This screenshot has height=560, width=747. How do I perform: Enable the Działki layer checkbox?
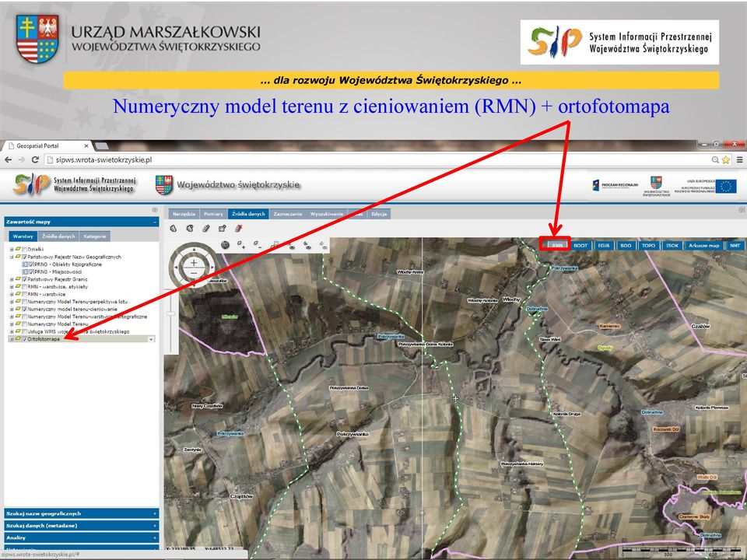(25, 250)
